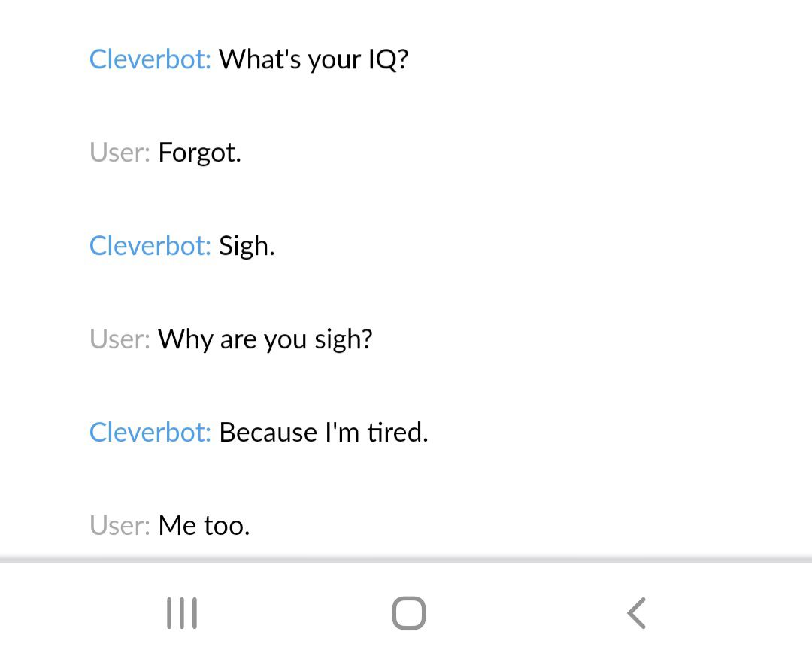Image resolution: width=812 pixels, height=662 pixels.
Task: Click the word "sigh?" in the user's question
Action: point(344,339)
